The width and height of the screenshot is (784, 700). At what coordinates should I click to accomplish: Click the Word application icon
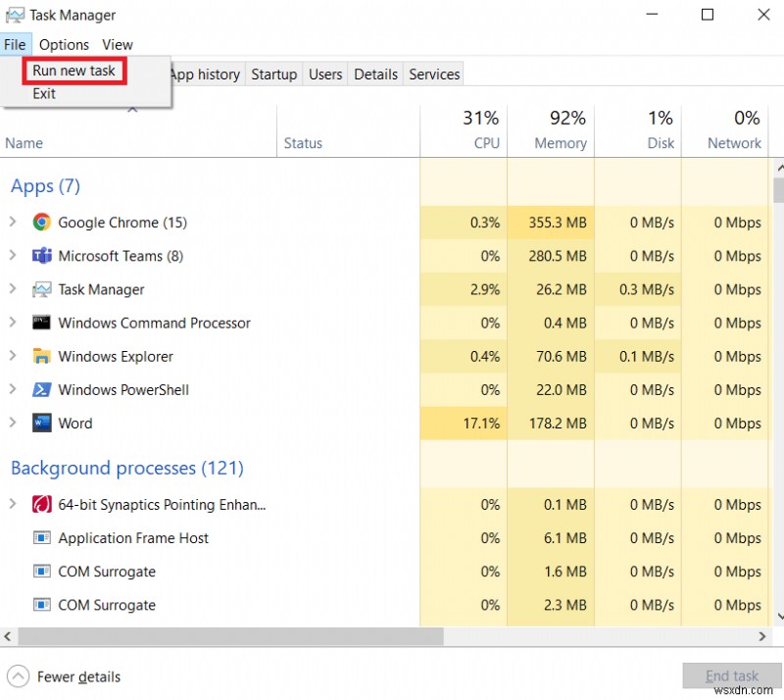tap(42, 423)
